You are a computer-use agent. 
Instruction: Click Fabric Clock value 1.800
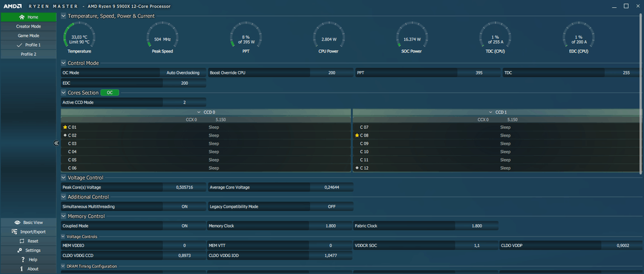477,226
